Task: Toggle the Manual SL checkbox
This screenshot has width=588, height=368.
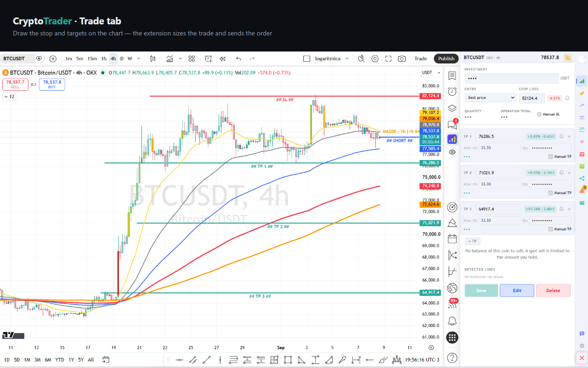Action: pos(539,114)
